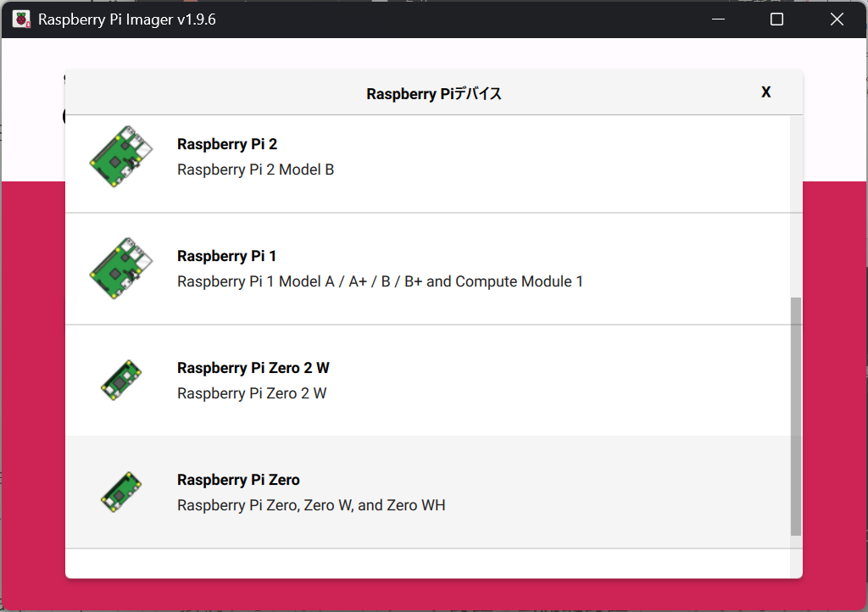Click the subtitle under the Zero 2 W heading
This screenshot has height=612, width=868.
[x=252, y=393]
